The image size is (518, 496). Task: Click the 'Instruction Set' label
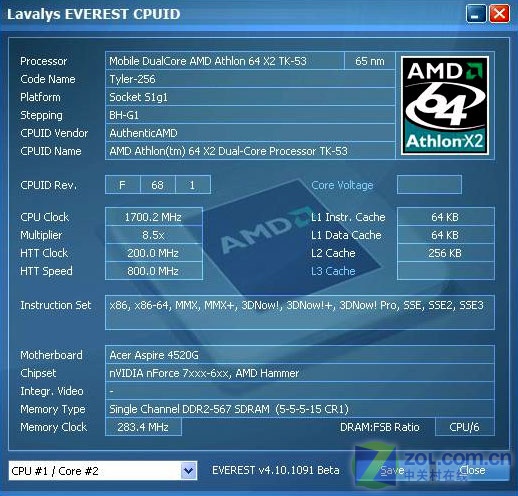coord(56,305)
